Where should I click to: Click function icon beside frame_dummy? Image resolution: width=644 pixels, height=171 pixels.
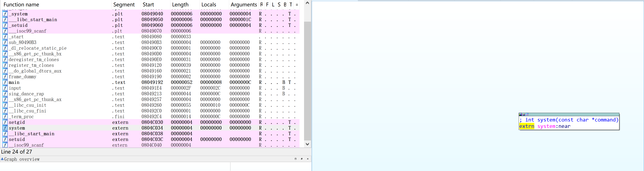click(5, 77)
